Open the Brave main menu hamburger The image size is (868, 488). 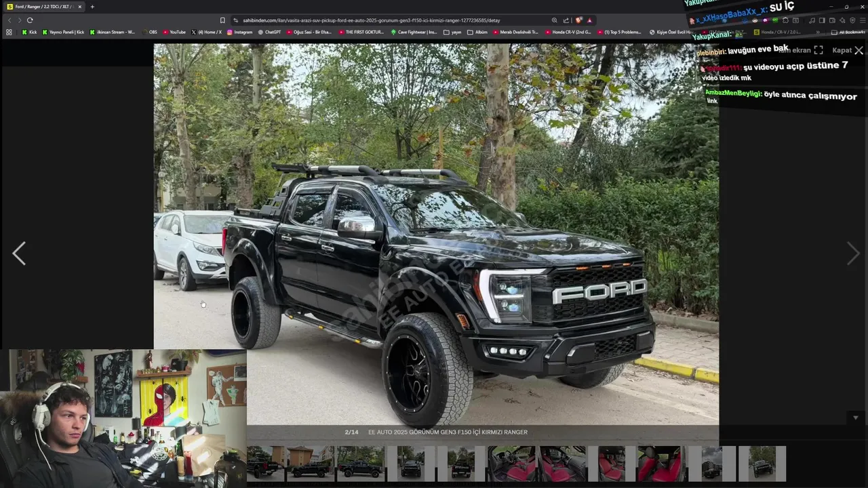coord(863,20)
